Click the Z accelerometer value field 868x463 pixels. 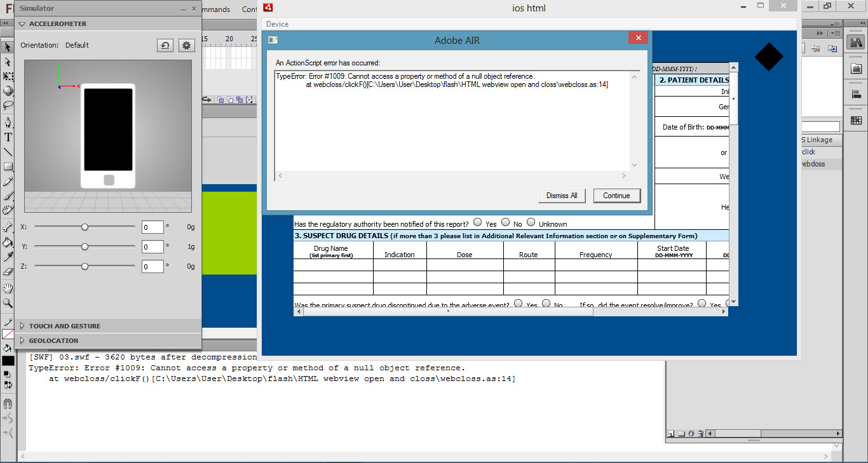click(153, 267)
